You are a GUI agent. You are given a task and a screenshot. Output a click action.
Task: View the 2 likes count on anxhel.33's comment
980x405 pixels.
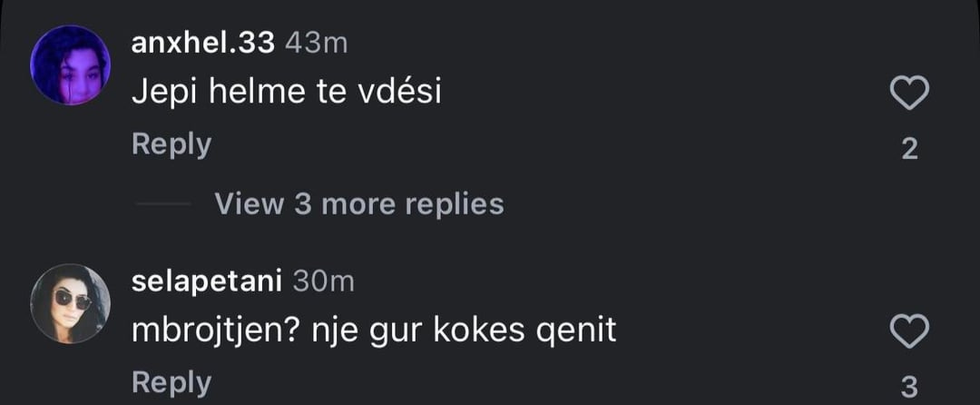point(909,149)
